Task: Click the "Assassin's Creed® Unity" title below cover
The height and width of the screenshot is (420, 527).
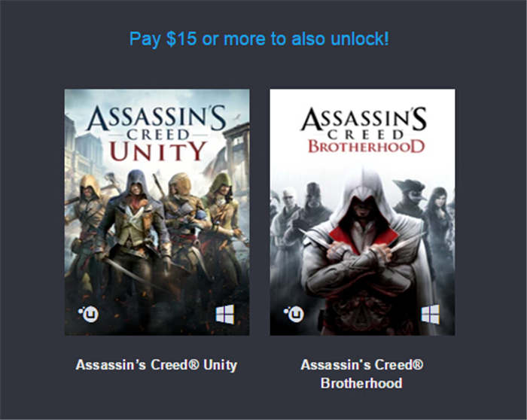Action: click(x=157, y=365)
